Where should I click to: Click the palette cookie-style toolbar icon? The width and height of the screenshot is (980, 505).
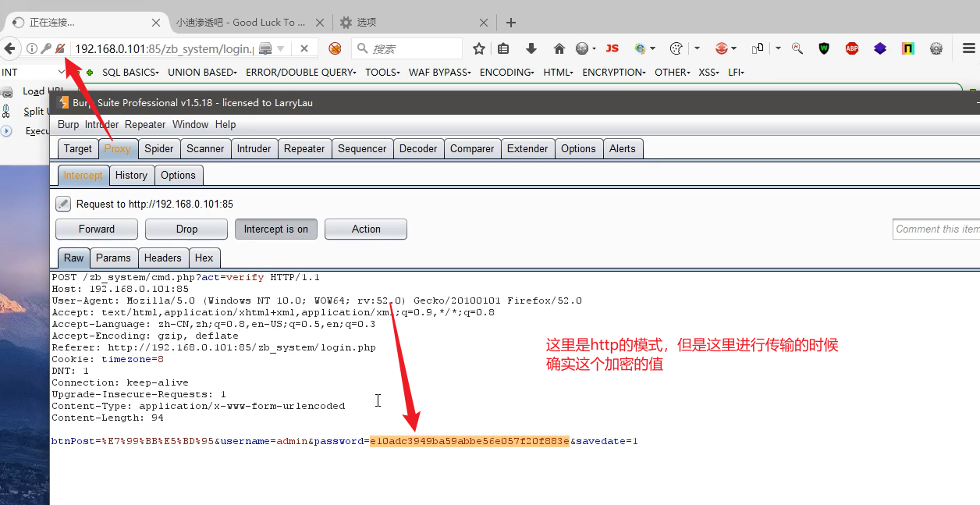coord(676,48)
